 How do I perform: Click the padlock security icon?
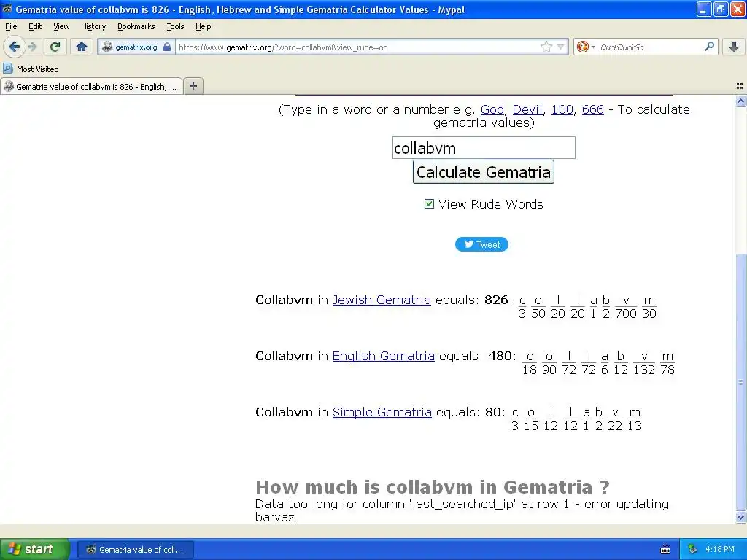(x=167, y=47)
